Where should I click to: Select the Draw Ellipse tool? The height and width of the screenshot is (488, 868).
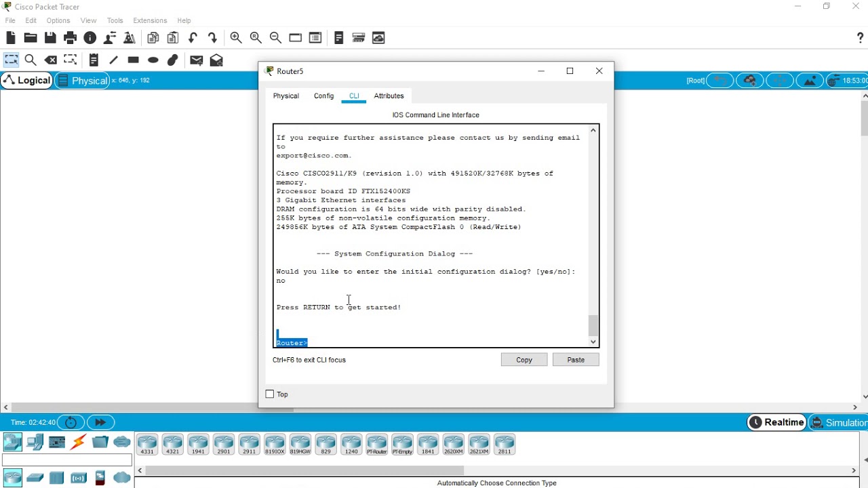pyautogui.click(x=153, y=60)
